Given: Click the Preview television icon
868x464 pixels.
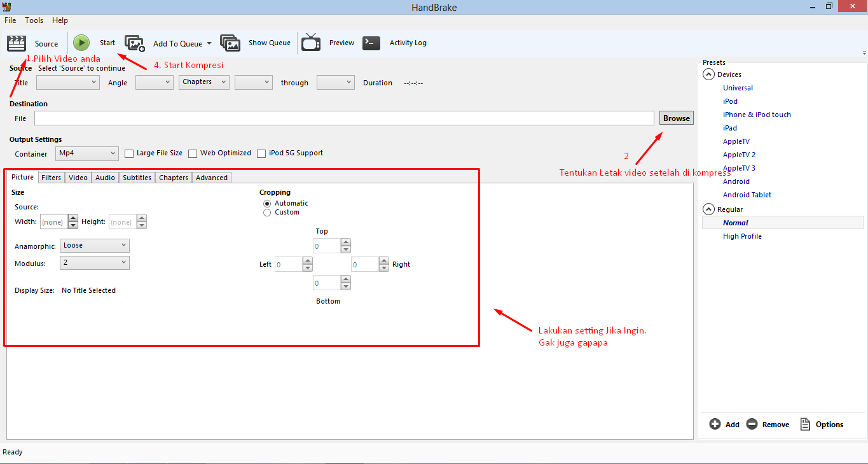Looking at the screenshot, I should click(311, 43).
